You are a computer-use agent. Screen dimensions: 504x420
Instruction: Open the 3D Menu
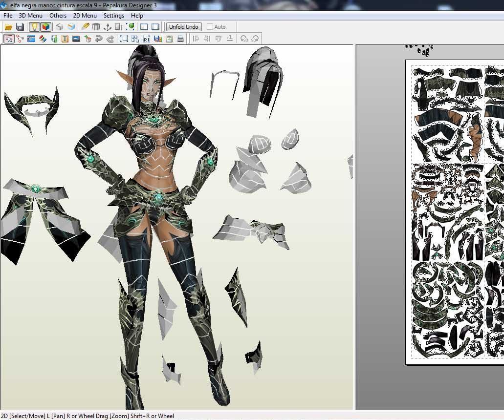click(30, 15)
